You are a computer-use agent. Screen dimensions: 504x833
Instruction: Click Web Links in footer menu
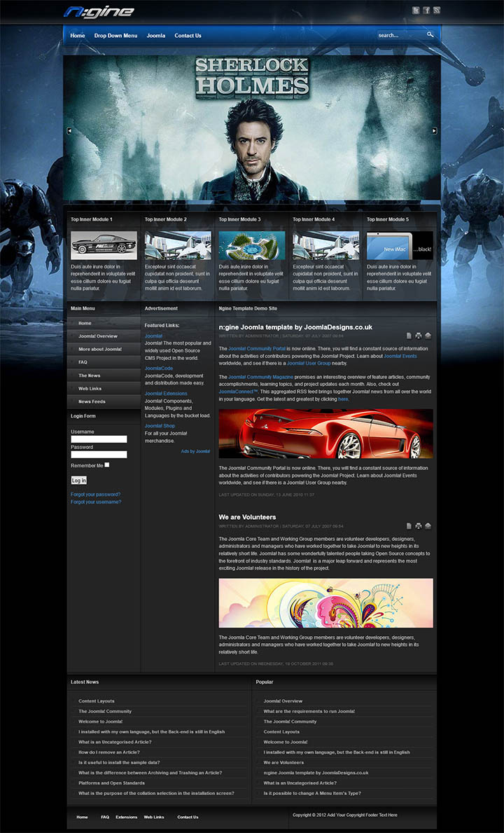[x=154, y=817]
